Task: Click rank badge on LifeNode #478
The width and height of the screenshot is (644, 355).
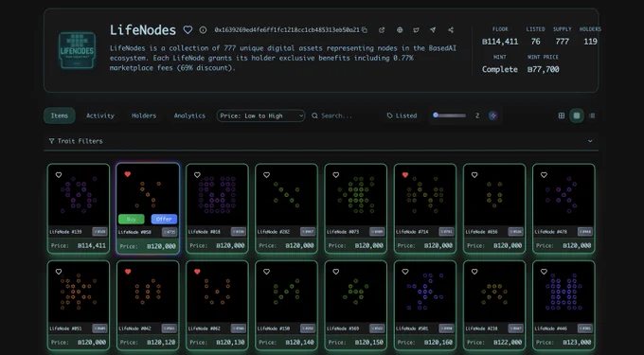Action: [x=585, y=232]
